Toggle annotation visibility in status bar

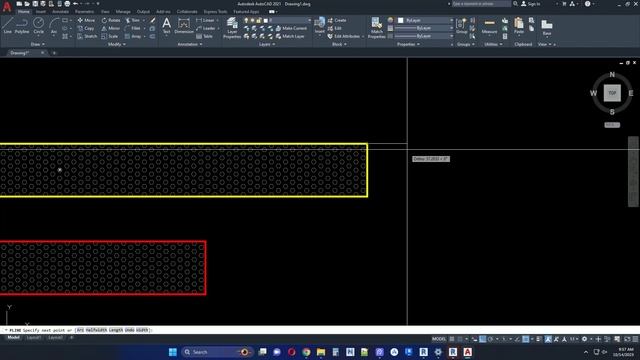click(x=548, y=339)
